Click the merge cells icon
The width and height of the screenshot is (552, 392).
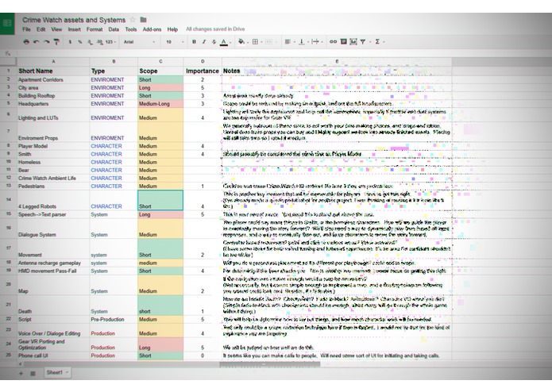270,42
